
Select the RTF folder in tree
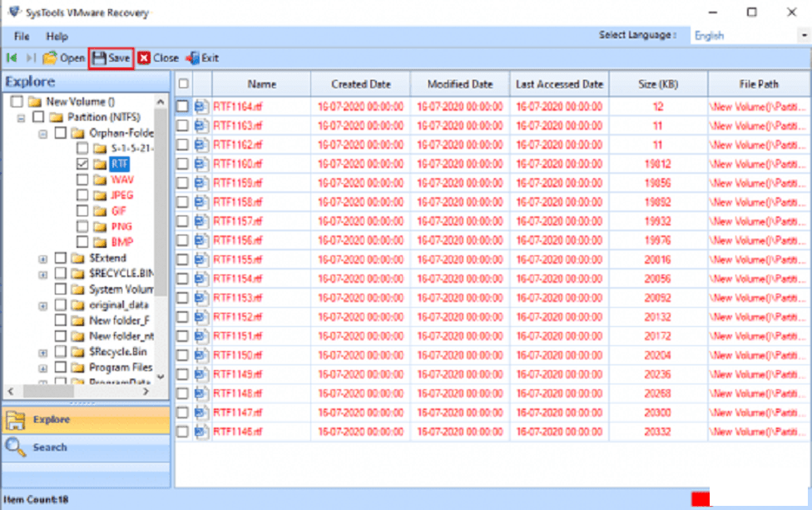pos(119,164)
